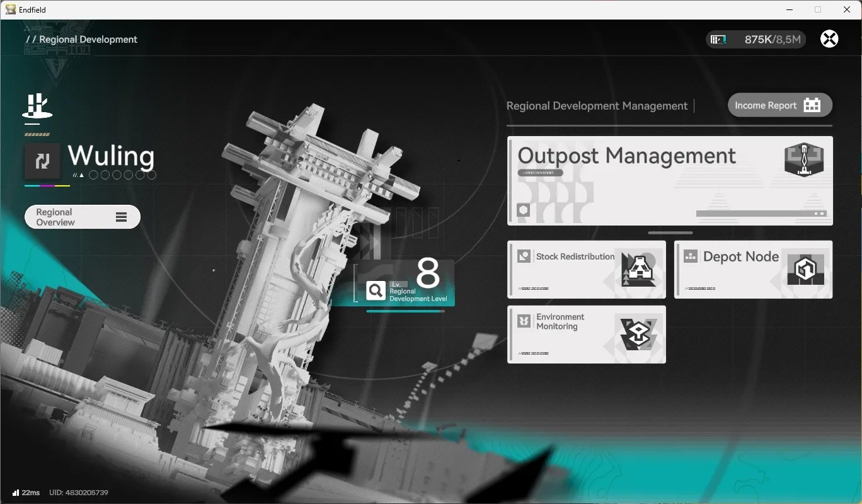The image size is (862, 504).
Task: Click the region emblem icon above Wuling
Action: pos(37,106)
